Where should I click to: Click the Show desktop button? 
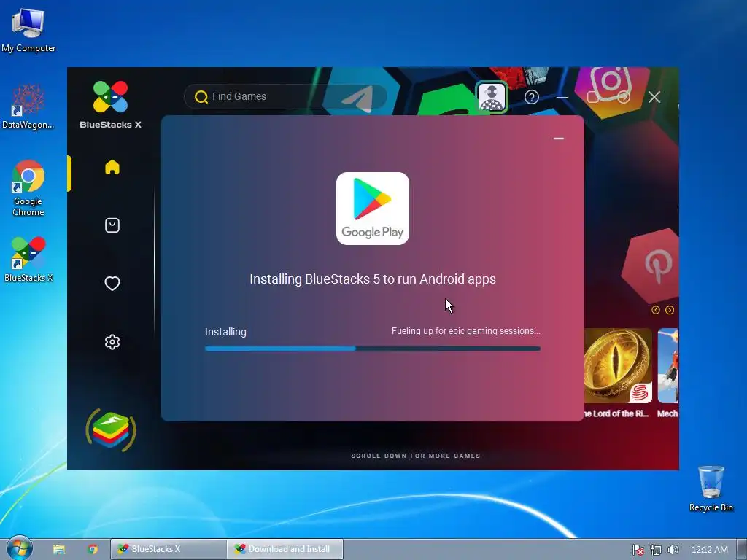pos(742,549)
